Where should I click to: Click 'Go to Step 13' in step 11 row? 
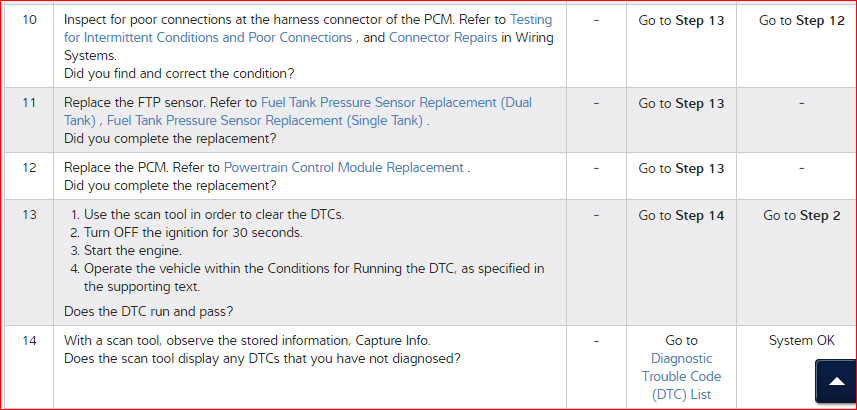click(681, 103)
